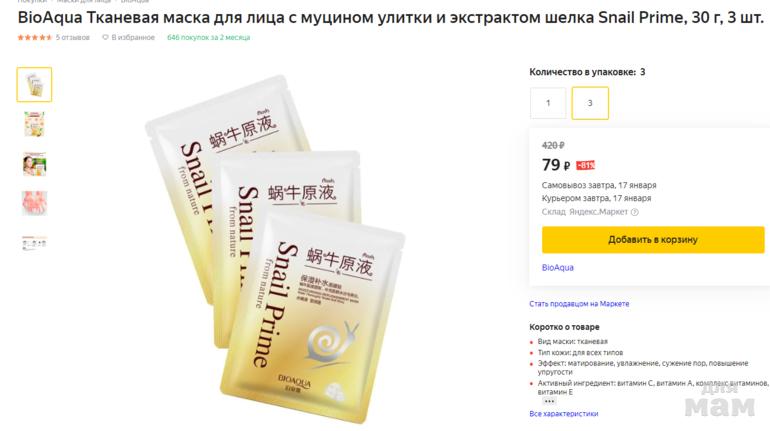The image size is (770, 431).
Task: View the third thumbnail with woman's face
Action: pos(34,164)
